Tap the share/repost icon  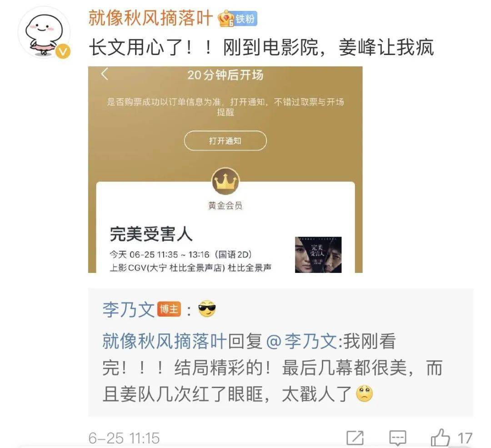tap(355, 438)
